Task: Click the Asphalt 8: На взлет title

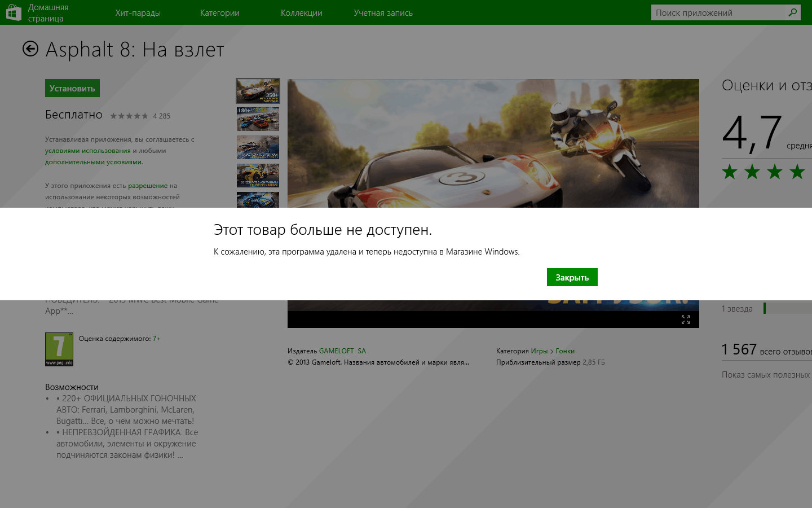Action: coord(135,50)
